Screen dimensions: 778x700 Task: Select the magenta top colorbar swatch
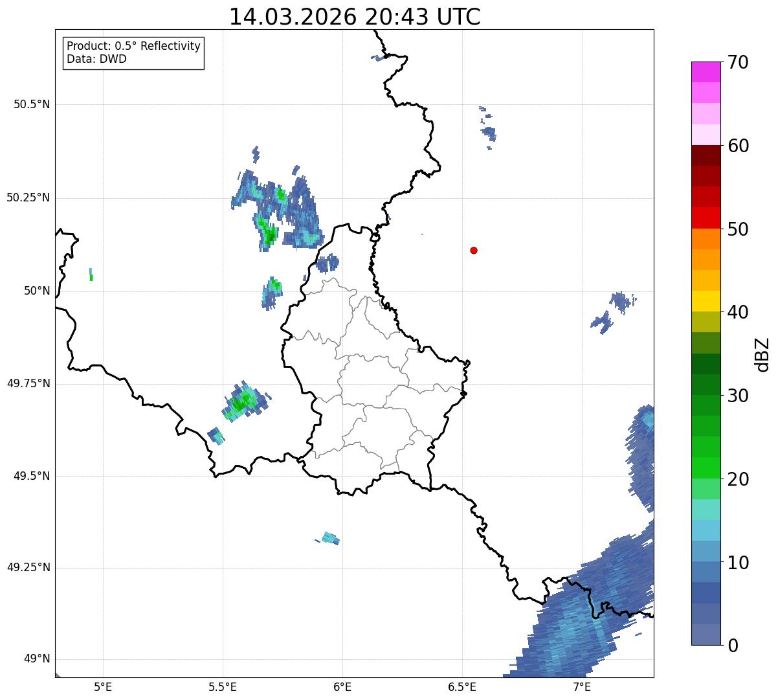pyautogui.click(x=706, y=72)
